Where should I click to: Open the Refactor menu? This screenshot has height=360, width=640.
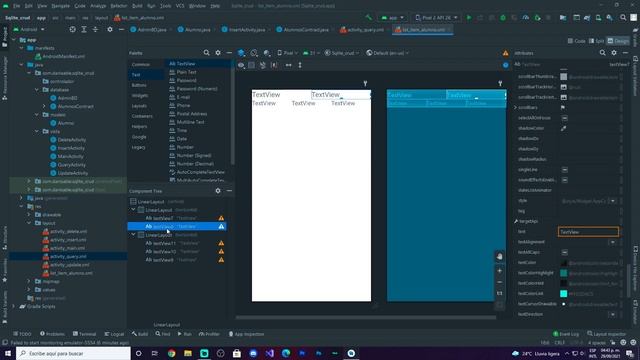(x=119, y=6)
